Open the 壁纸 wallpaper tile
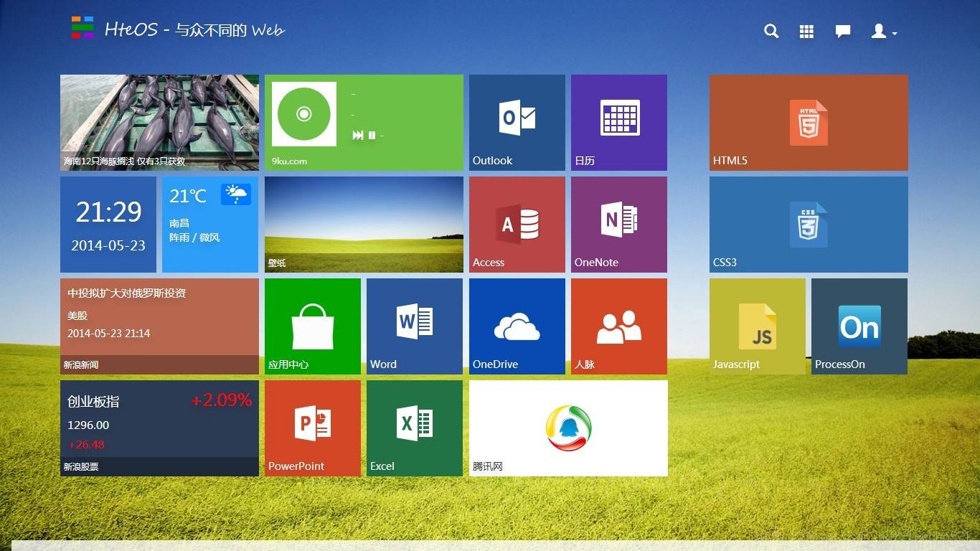The image size is (980, 551). tap(364, 224)
